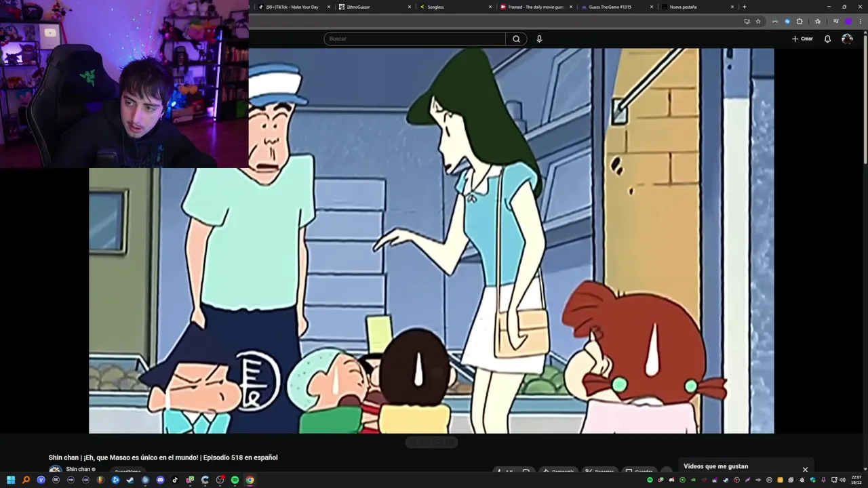Close the Guess The.Game tab
This screenshot has height=488, width=868.
652,7
